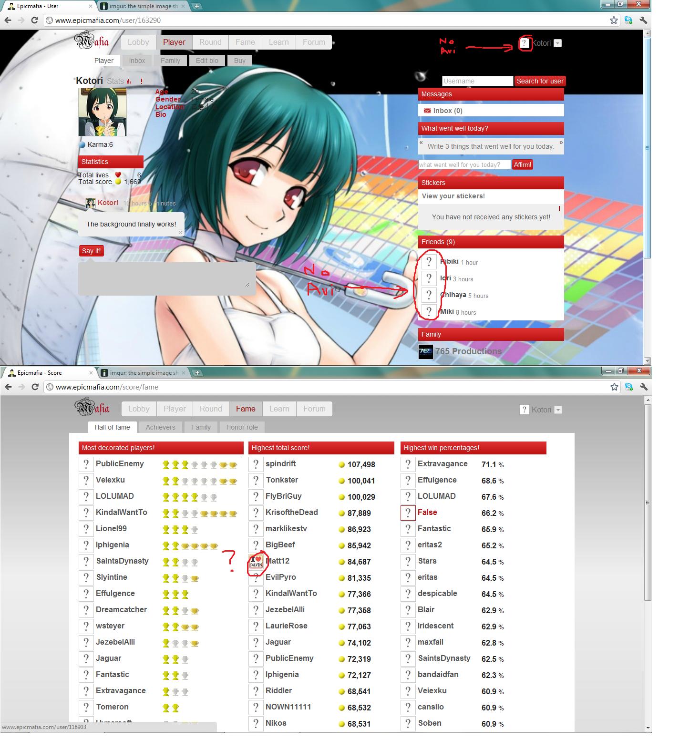Expand the Kotori account dropdown in the Score window

tap(558, 410)
